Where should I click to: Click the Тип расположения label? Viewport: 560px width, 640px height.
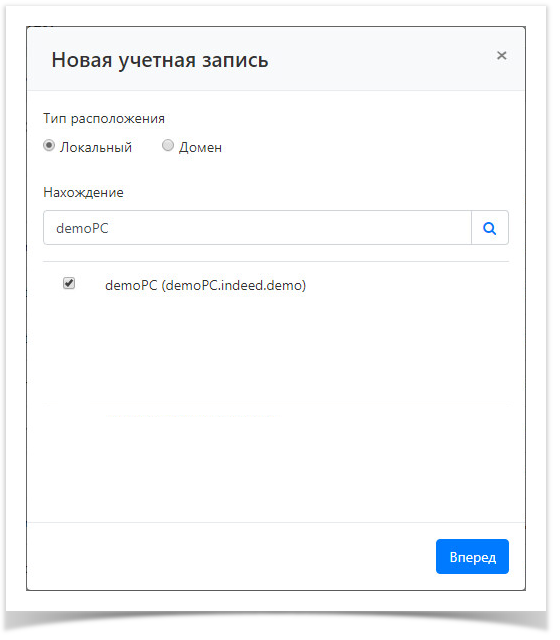point(105,120)
